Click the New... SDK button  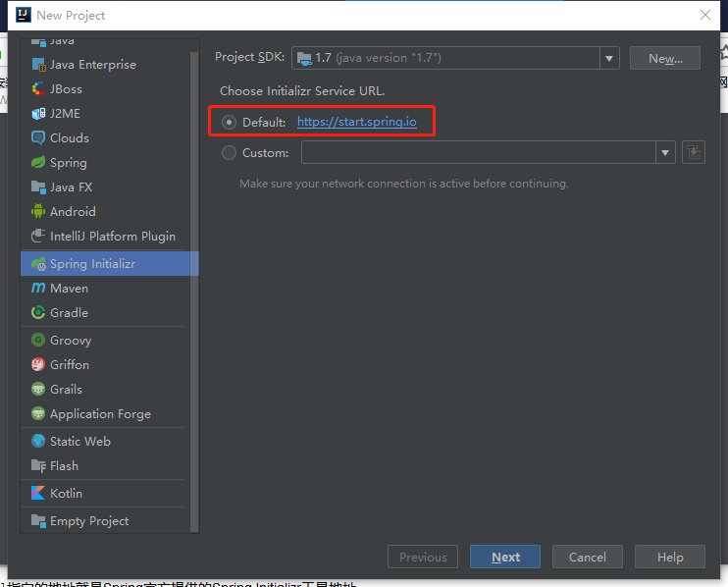pyautogui.click(x=665, y=58)
